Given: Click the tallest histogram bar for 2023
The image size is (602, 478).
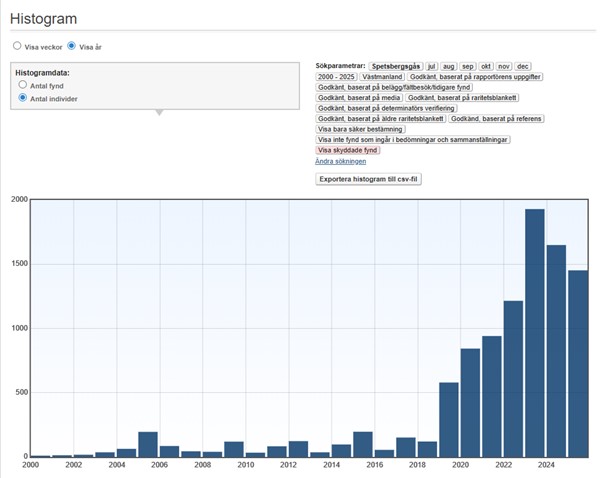Looking at the screenshot, I should click(x=535, y=332).
